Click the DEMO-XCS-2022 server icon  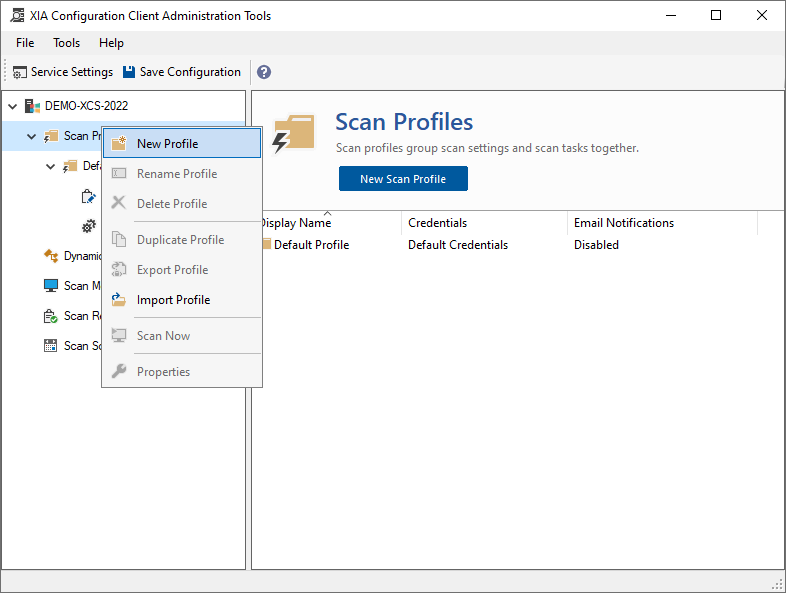pyautogui.click(x=33, y=106)
